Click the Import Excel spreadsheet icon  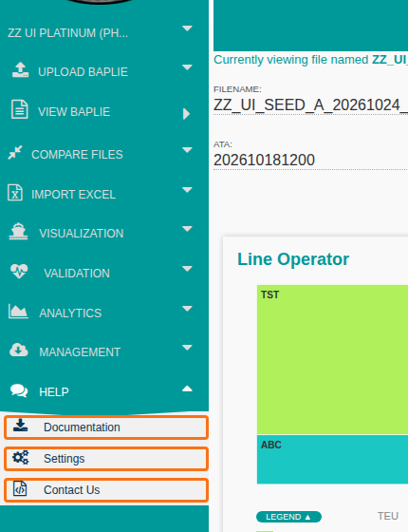pos(15,192)
